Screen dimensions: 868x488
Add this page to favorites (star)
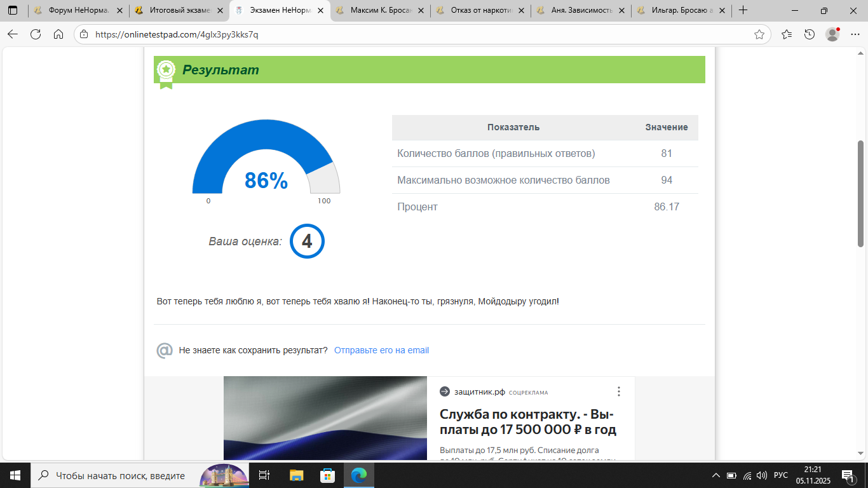(x=759, y=34)
